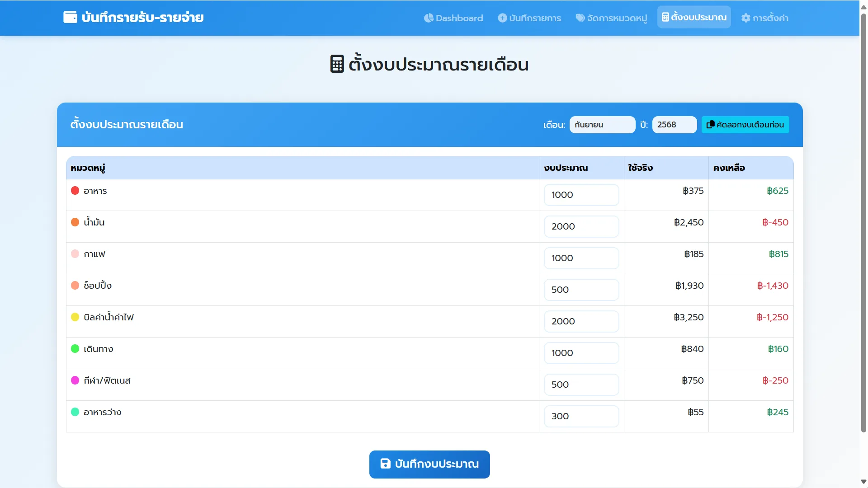Click the teal dot for อาหารว่าง
868x488 pixels.
point(75,412)
